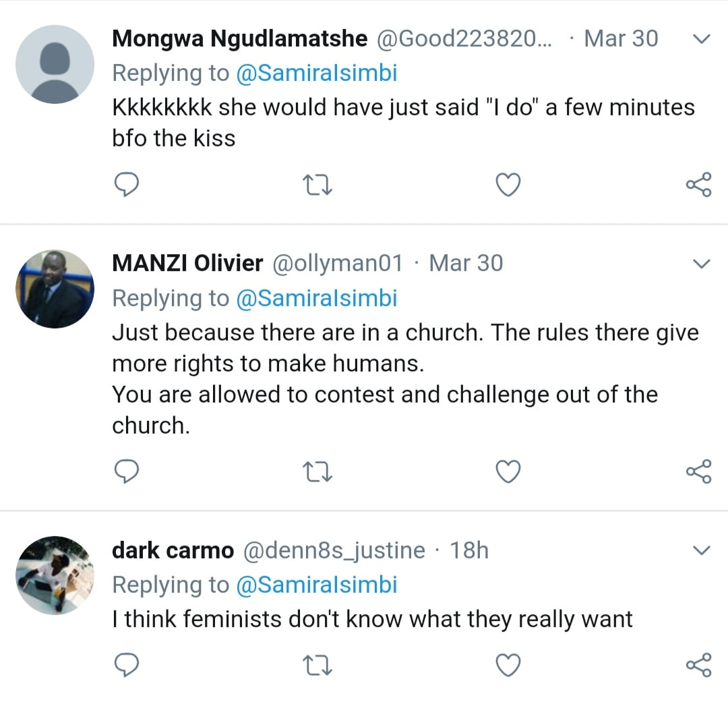The height and width of the screenshot is (702, 728).
Task: Reply to Mongwa Ngudlamatshe's tweet
Action: tap(126, 184)
